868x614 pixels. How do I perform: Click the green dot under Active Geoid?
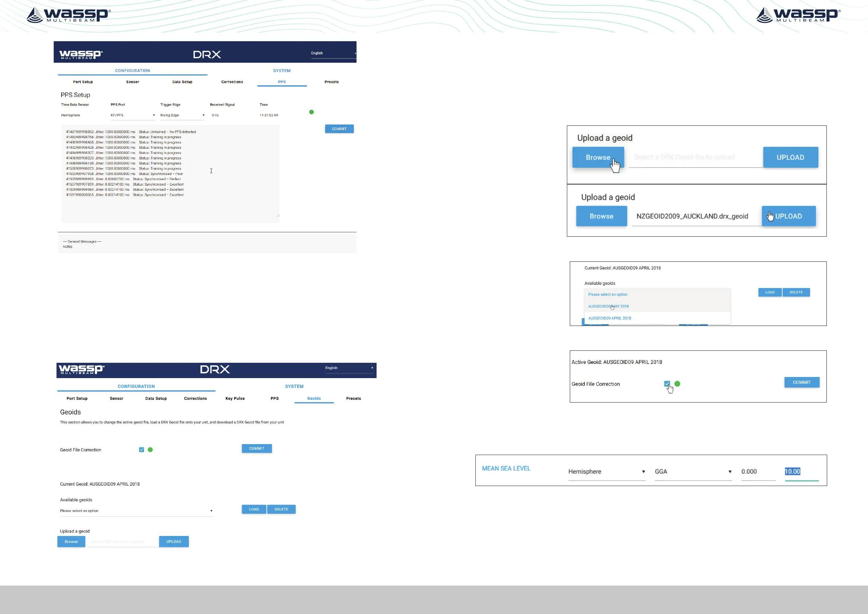677,384
